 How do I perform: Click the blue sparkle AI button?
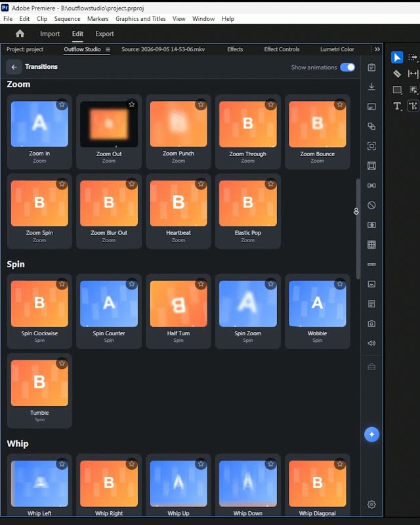[371, 434]
